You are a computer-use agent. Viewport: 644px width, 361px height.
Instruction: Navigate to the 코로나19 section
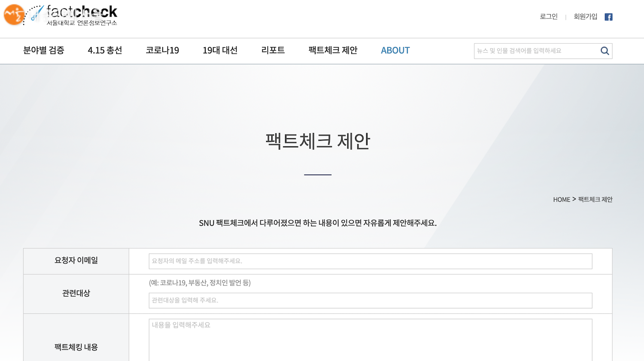(162, 51)
